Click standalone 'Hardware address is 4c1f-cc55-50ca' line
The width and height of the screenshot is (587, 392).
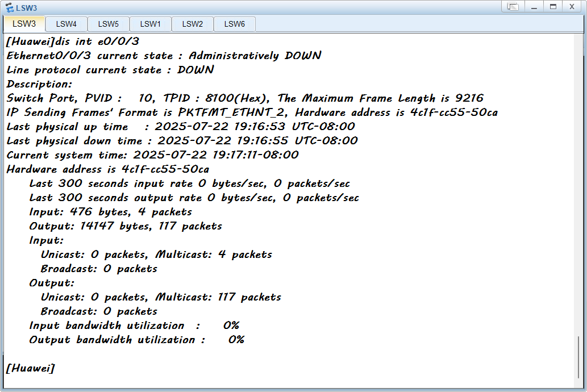coord(108,169)
